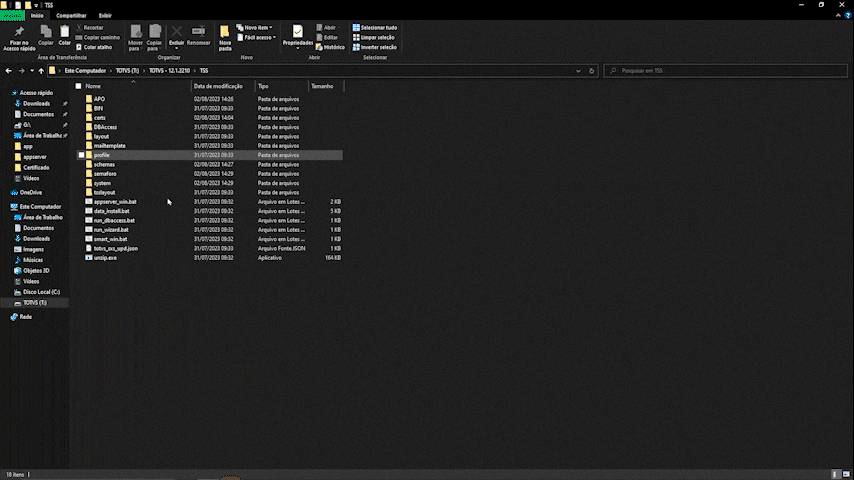Click Limpar seleção

[374, 38]
